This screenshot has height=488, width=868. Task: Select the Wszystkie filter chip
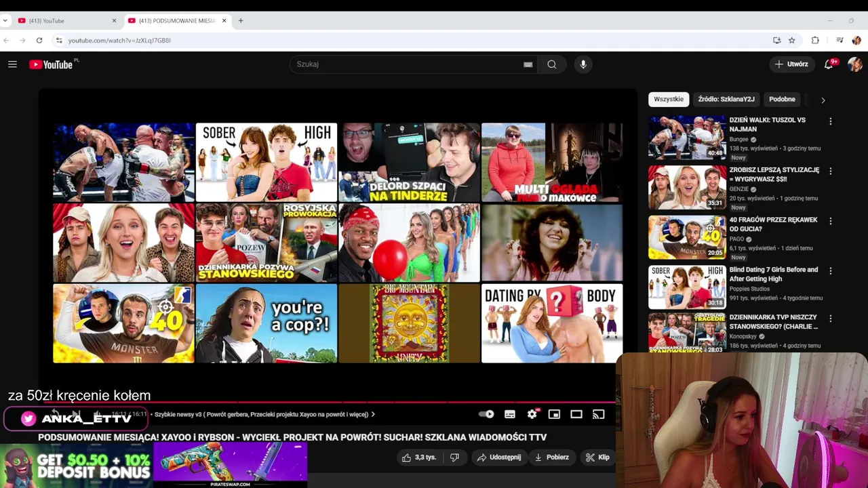pyautogui.click(x=669, y=99)
